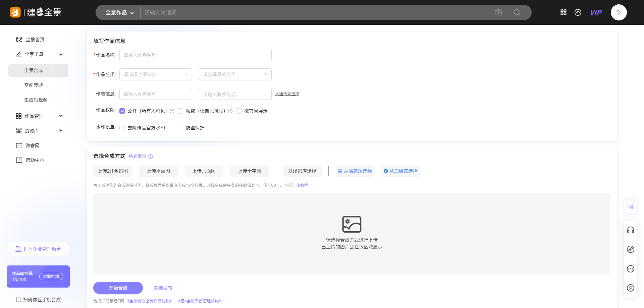Click the search magnifier icon
This screenshot has height=308, width=644.
tap(517, 12)
